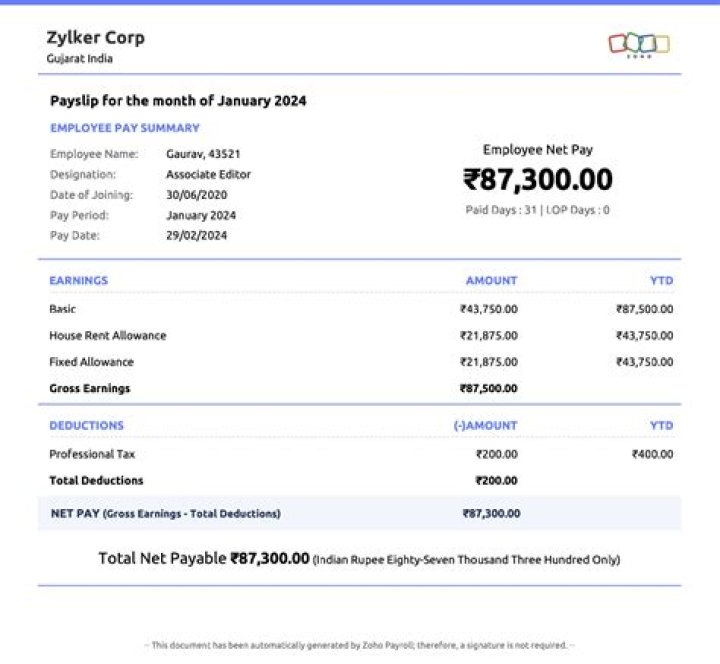720x664 pixels.
Task: Select the Basic amount ₹43,750.00
Action: click(488, 310)
